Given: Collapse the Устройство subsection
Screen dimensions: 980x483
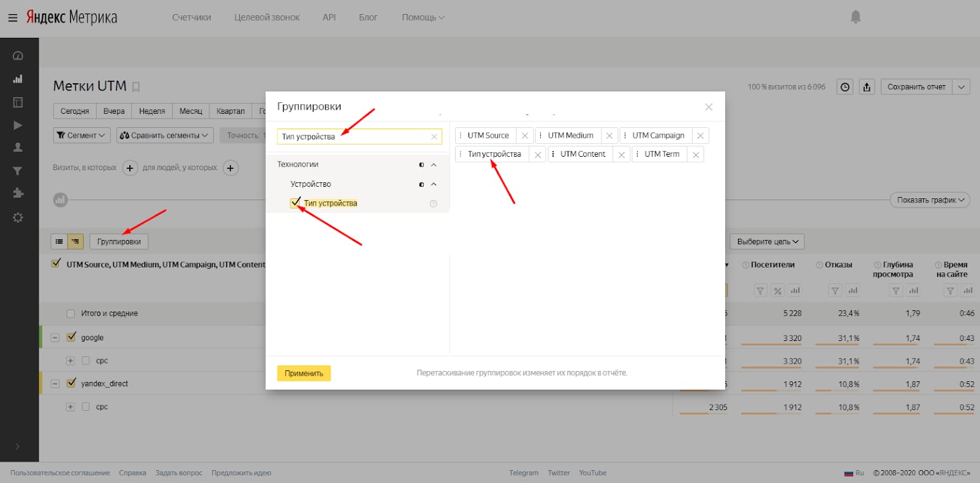Looking at the screenshot, I should [434, 184].
